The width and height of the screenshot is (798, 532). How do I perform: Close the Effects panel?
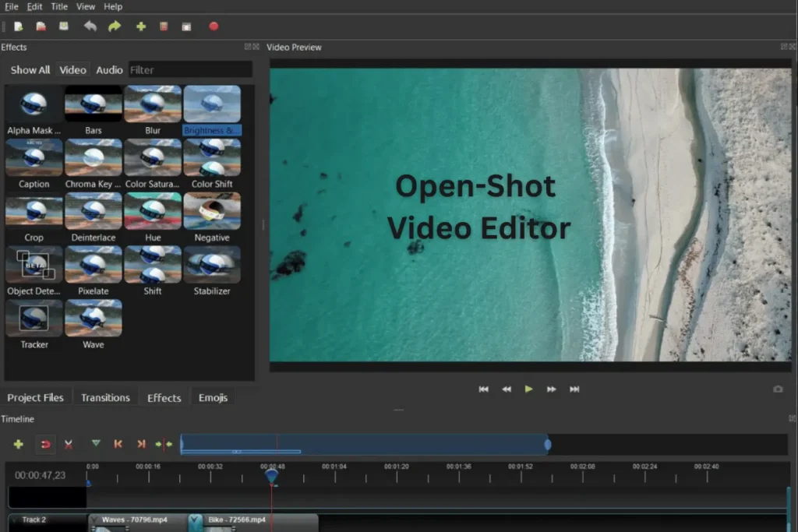256,47
